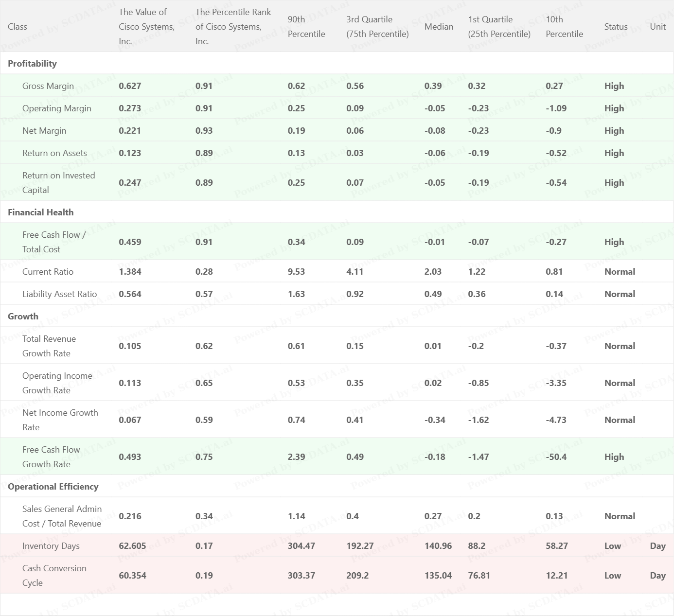Click Net Margin percentile rank 0.93
This screenshot has height=616, width=674.
tap(204, 131)
